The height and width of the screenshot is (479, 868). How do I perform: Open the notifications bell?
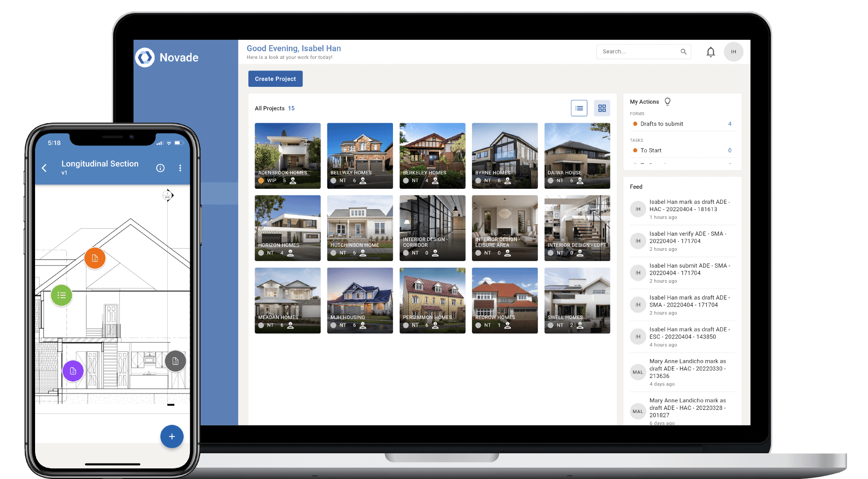[711, 52]
